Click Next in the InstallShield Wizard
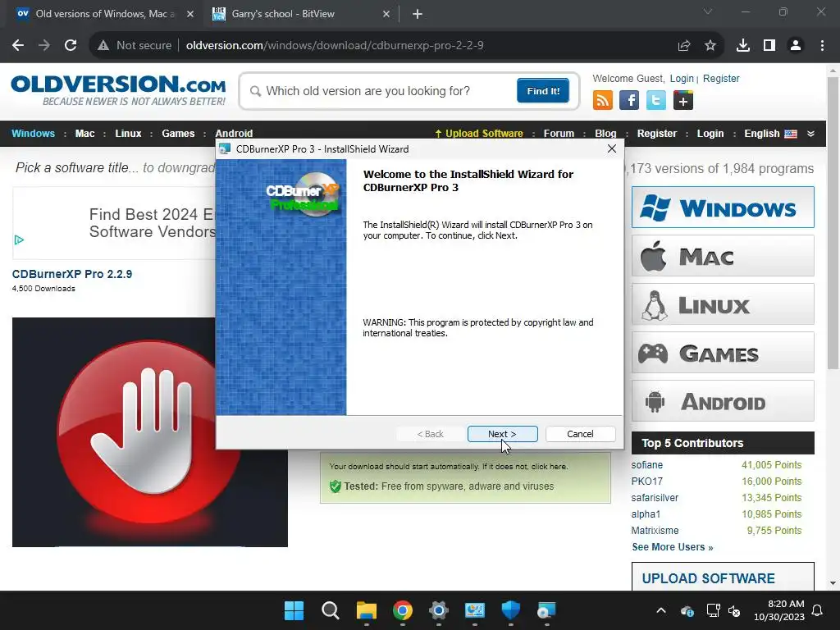840x630 pixels. (x=502, y=434)
